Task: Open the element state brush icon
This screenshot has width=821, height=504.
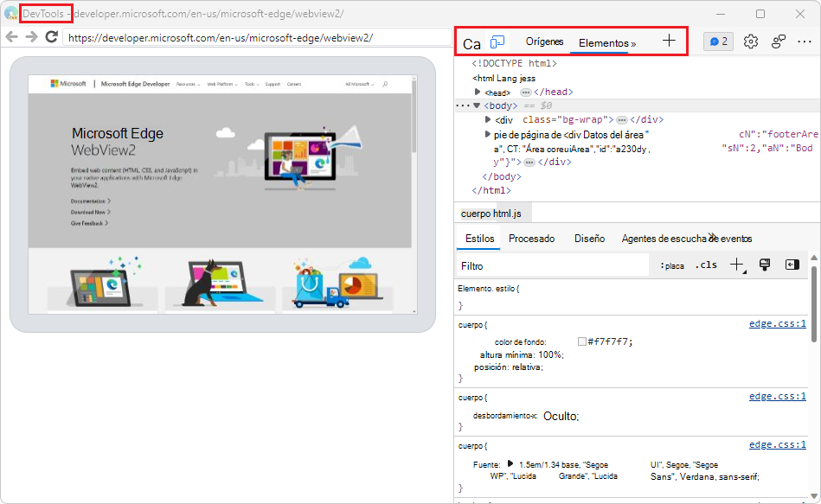Action: (764, 265)
